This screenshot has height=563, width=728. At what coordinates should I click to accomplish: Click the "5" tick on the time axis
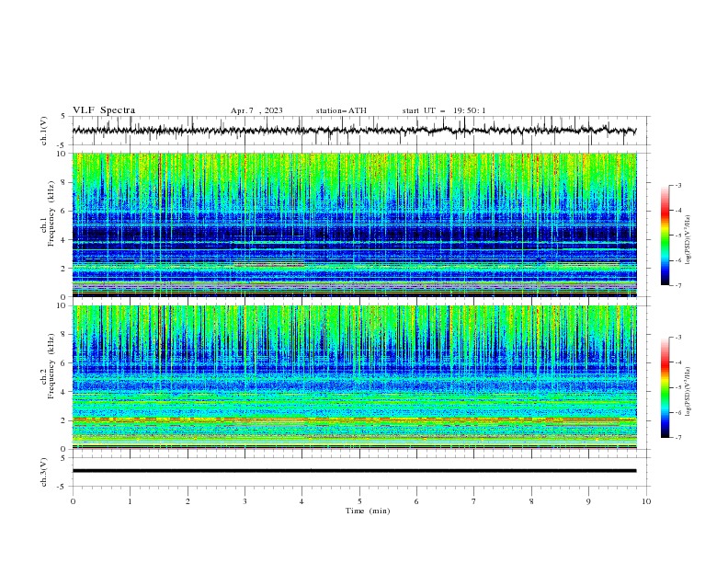(x=359, y=501)
